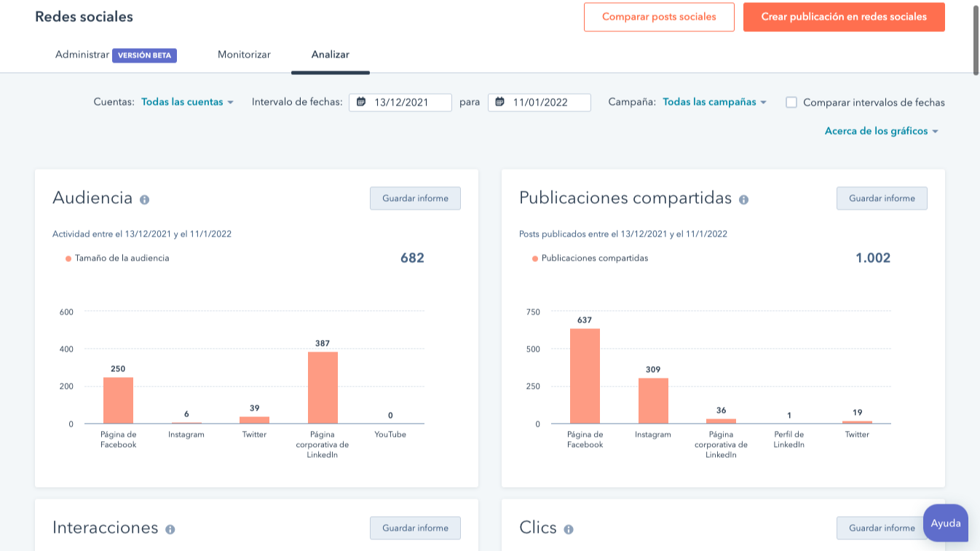
Task: Switch to the Monitorizar tab
Action: 244,55
